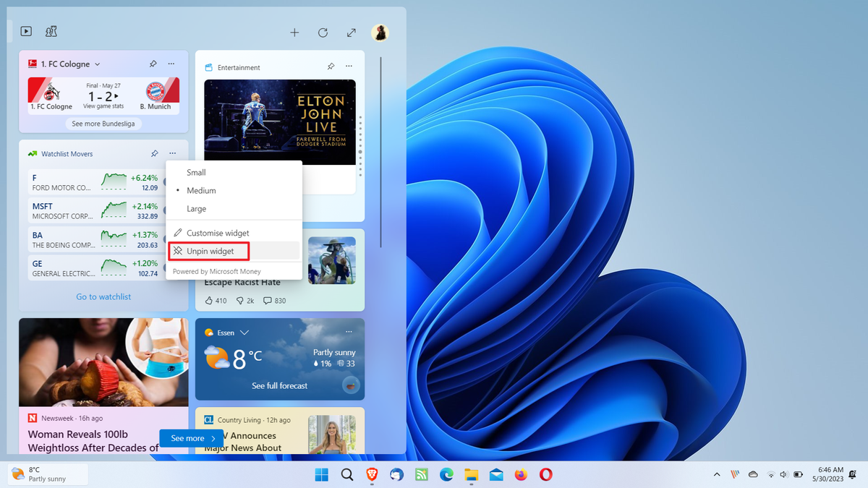Click your profile avatar at top right

[x=380, y=32]
